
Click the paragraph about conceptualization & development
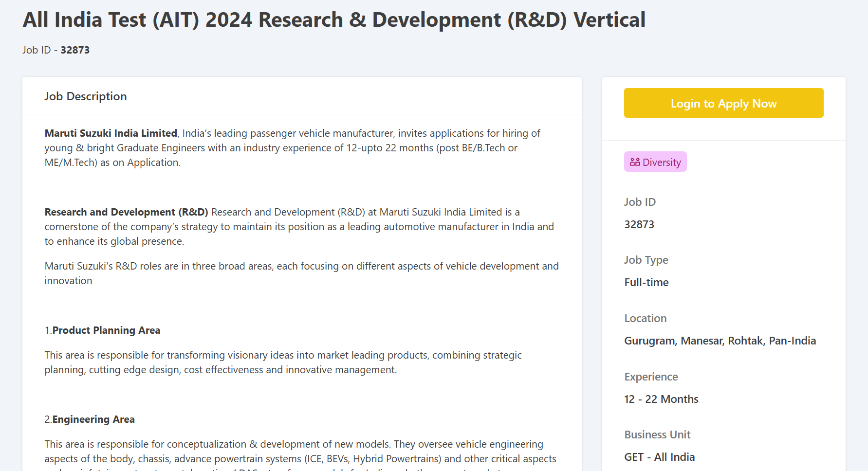pos(300,455)
